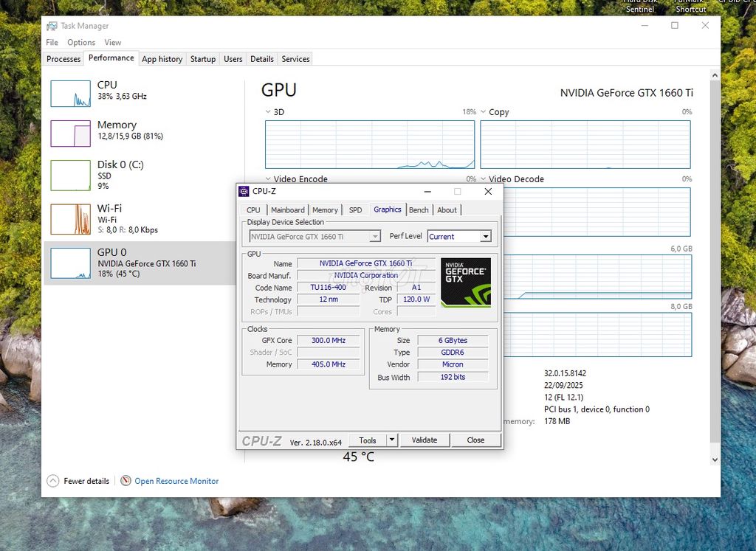The height and width of the screenshot is (551, 756).
Task: Click the Vendor Micron value
Action: (453, 364)
